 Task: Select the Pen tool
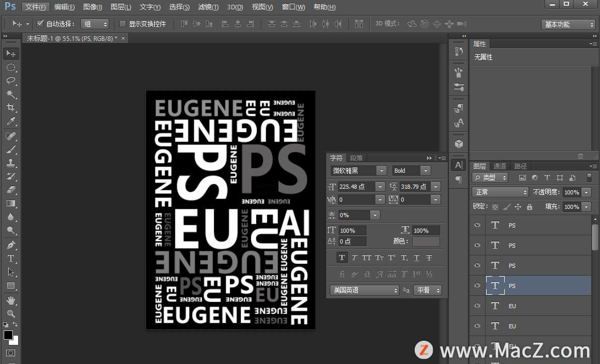11,245
